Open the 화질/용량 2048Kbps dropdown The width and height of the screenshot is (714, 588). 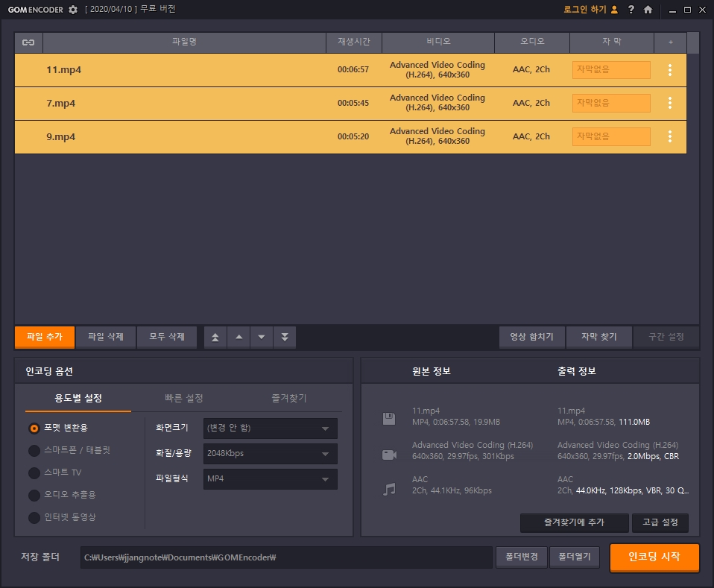[x=271, y=454]
